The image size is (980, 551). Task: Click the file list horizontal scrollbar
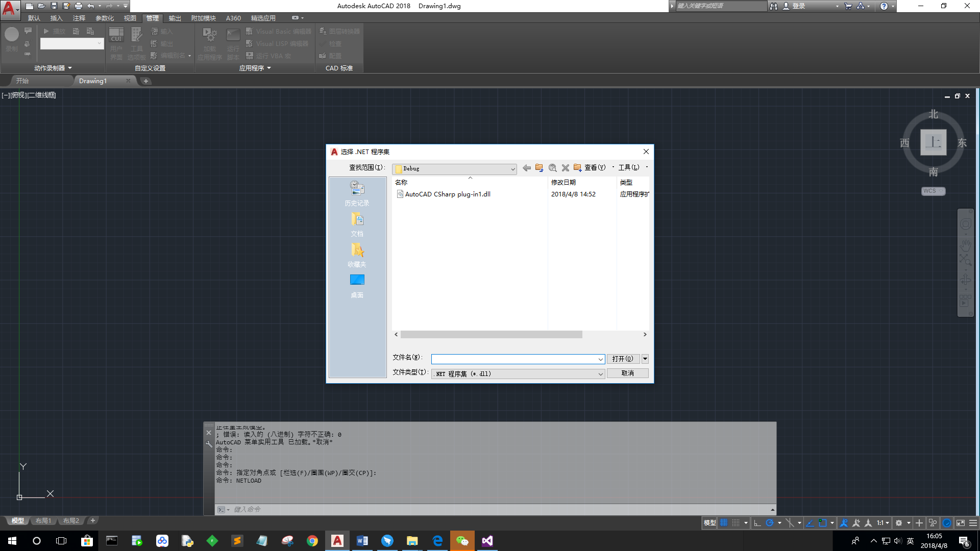491,335
